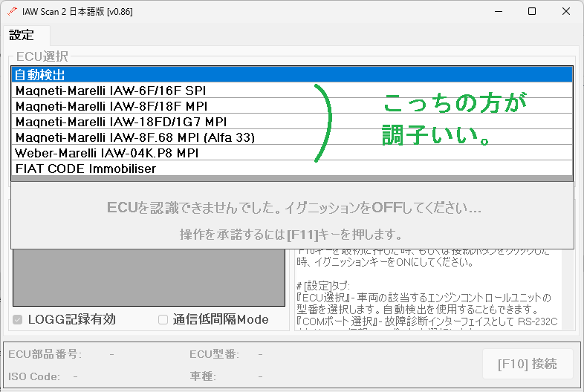Viewport: 584px width, 392px height.
Task: Close the IAW Scan 2 window
Action: pos(566,12)
